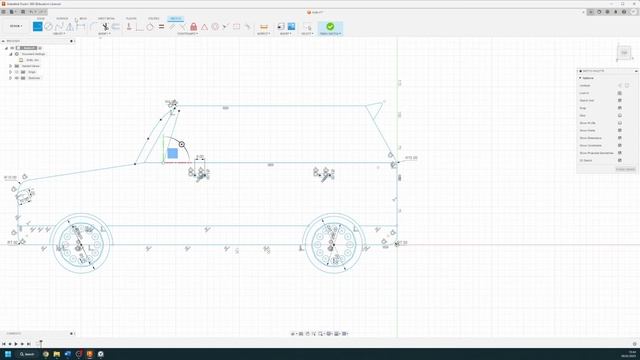Select the Fillet sketch tool
Viewport: 640px width, 360px height.
click(x=94, y=27)
